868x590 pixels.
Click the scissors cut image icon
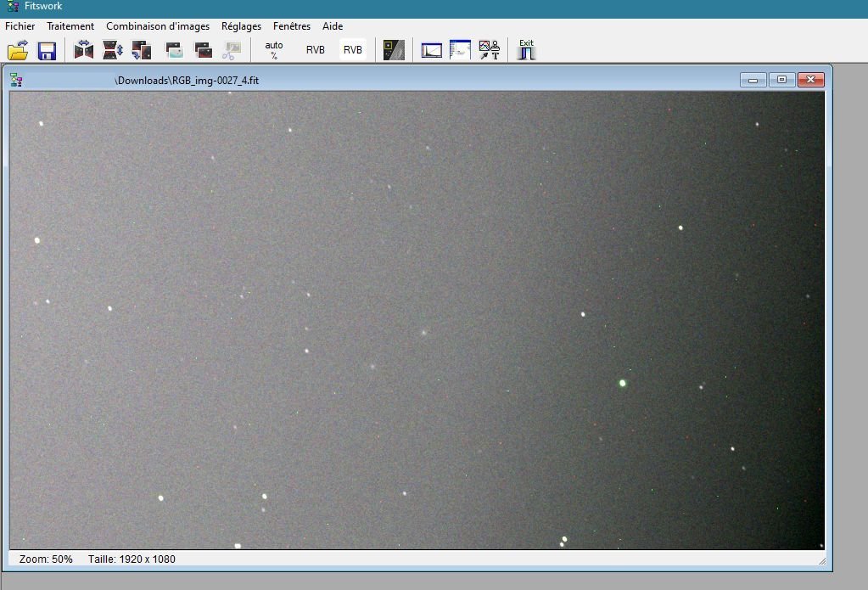click(232, 50)
